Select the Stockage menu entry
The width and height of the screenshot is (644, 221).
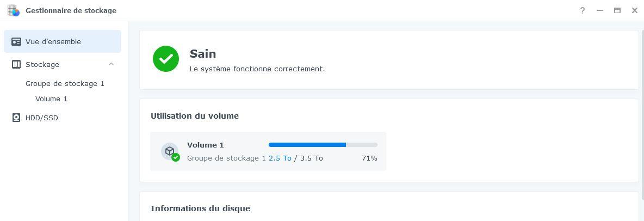point(42,64)
